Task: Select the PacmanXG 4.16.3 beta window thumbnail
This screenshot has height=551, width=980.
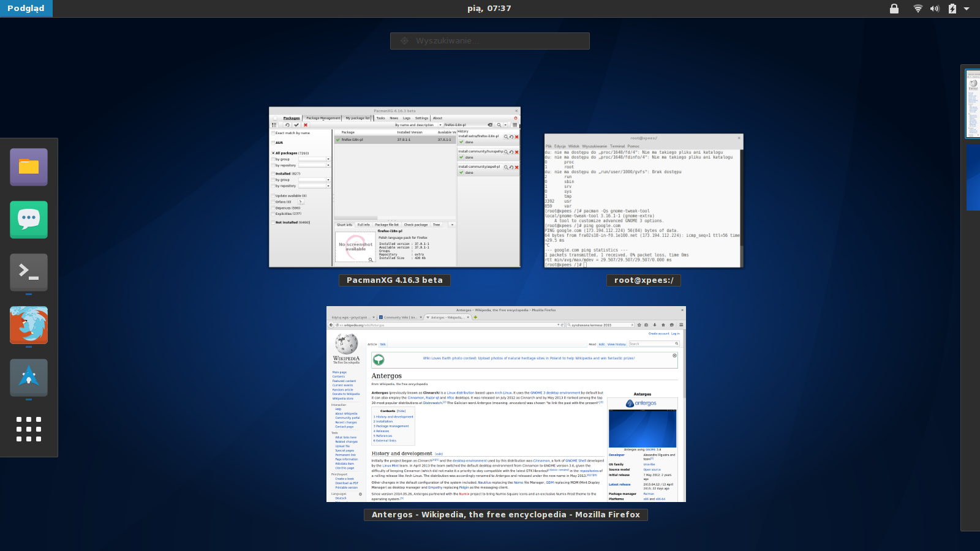Action: pyautogui.click(x=394, y=187)
